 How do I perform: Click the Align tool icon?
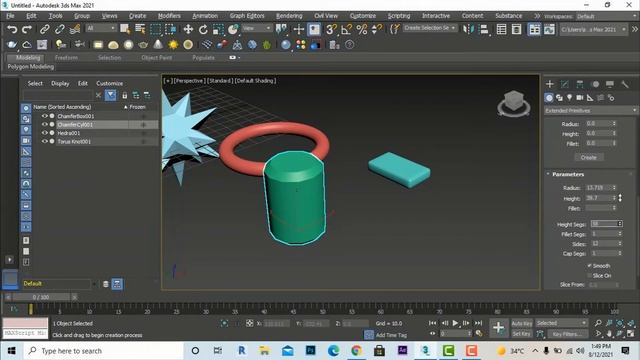(x=484, y=29)
